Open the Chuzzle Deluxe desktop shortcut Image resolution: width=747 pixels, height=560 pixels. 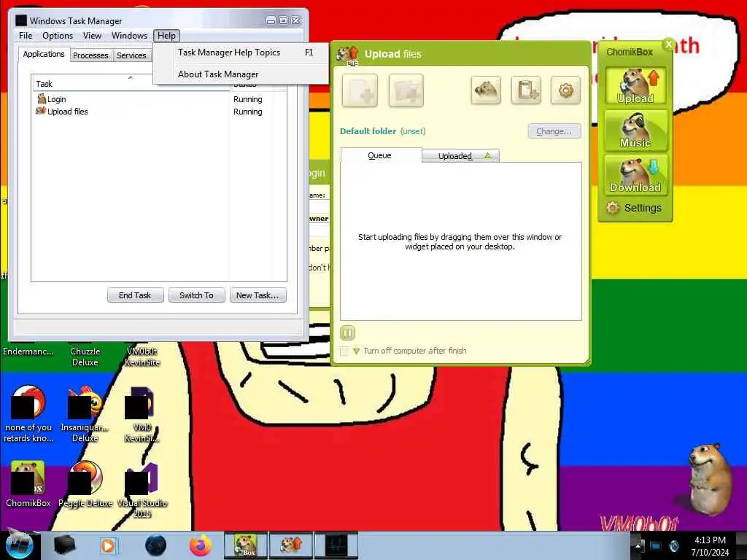(x=85, y=357)
